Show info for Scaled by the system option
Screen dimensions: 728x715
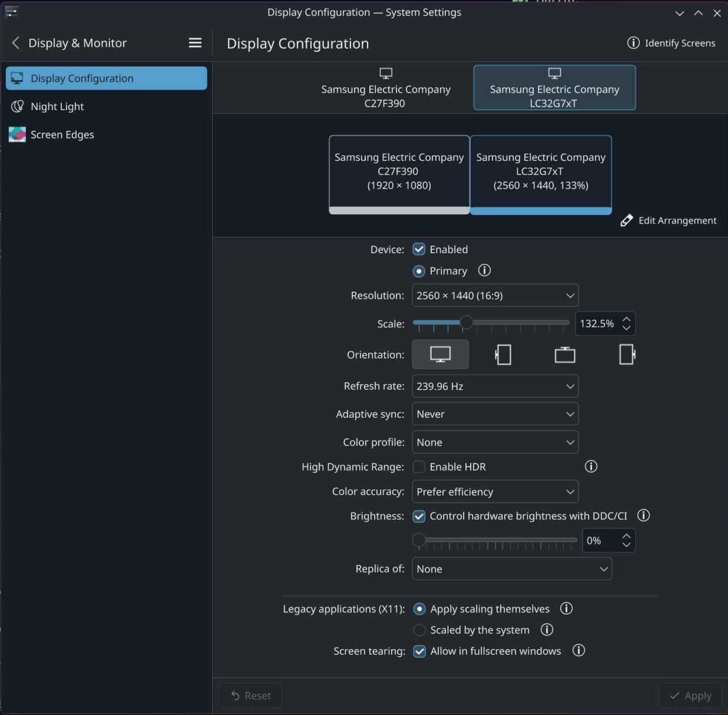[547, 630]
